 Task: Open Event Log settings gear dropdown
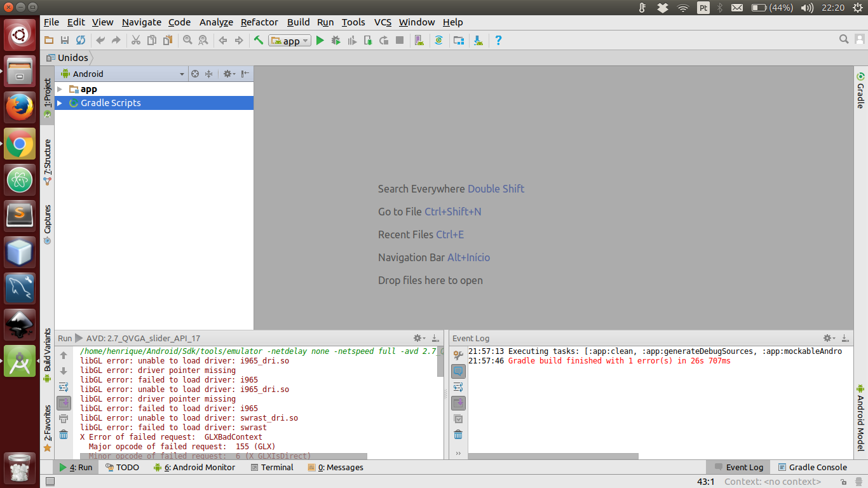[x=830, y=338]
